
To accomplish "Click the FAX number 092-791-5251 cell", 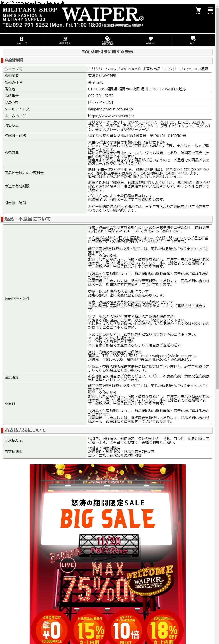I will (149, 102).
